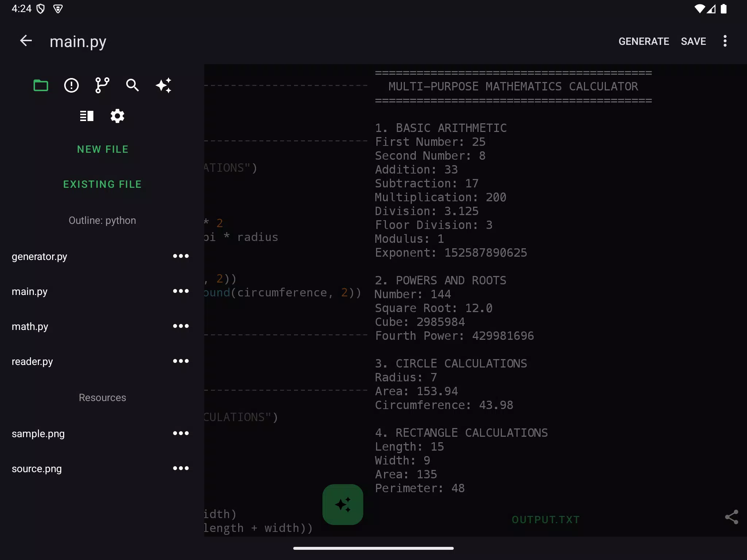Image resolution: width=747 pixels, height=560 pixels.
Task: Click the main.py title in top bar
Action: [78, 42]
